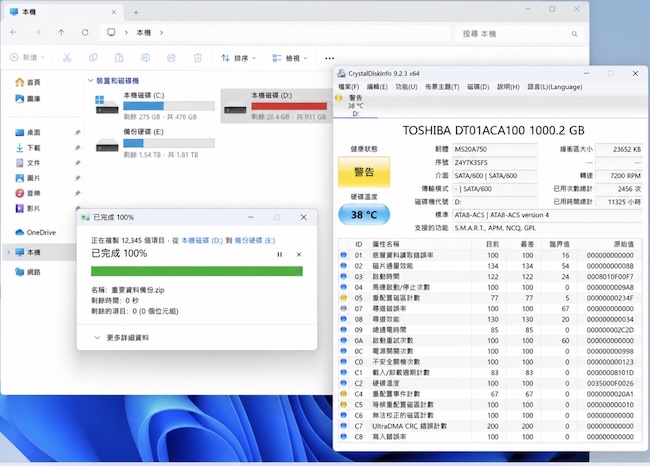Click the Share icon in Explorer toolbar
Viewport: 650px width, 466px height.
pos(171,58)
